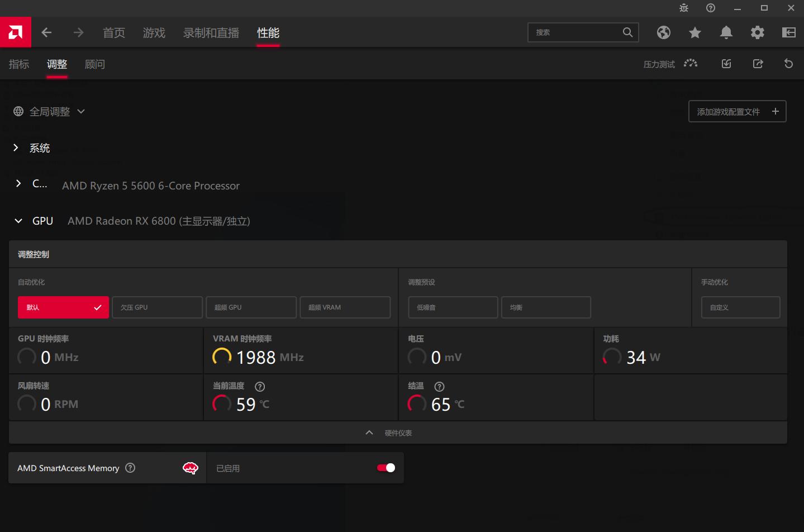Open the 指标 sub-tab
804x532 pixels.
[x=19, y=64]
